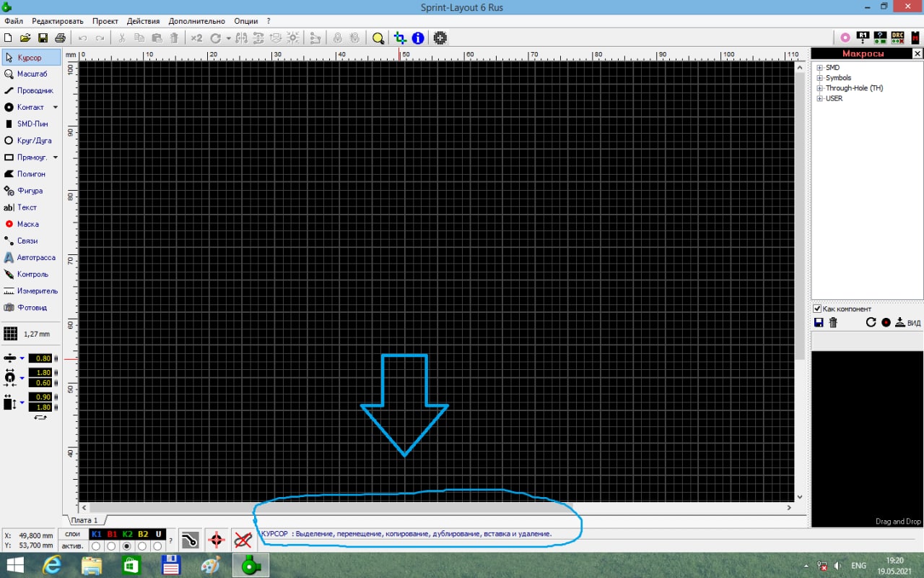Select the Автотрасса tool

pos(30,257)
